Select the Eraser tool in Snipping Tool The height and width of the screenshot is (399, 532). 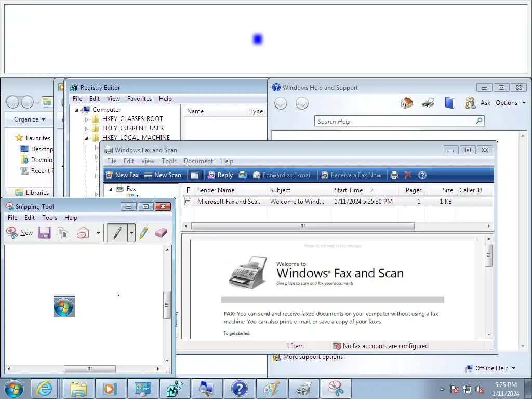click(x=161, y=233)
